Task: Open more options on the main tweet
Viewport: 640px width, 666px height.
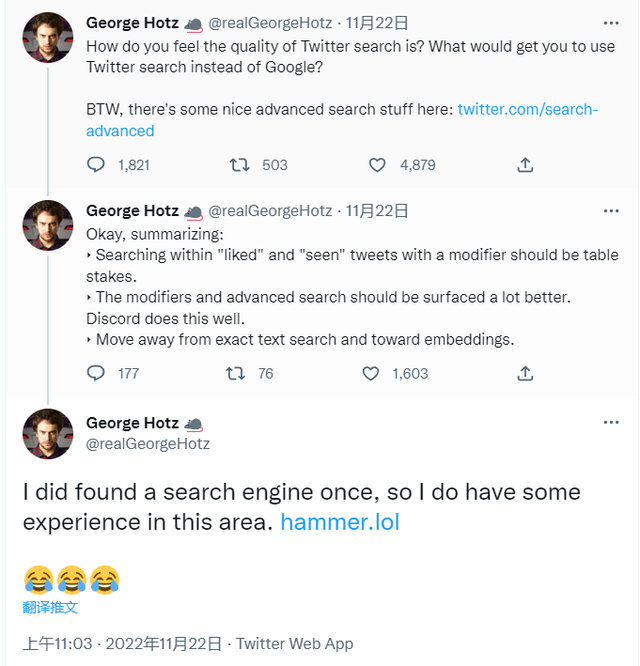Action: coord(611,422)
